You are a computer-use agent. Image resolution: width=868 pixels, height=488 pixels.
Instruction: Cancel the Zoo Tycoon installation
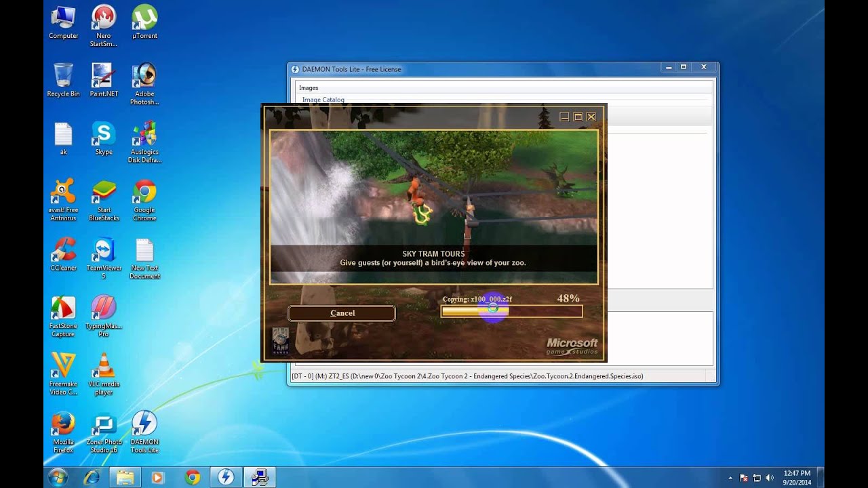pos(342,313)
